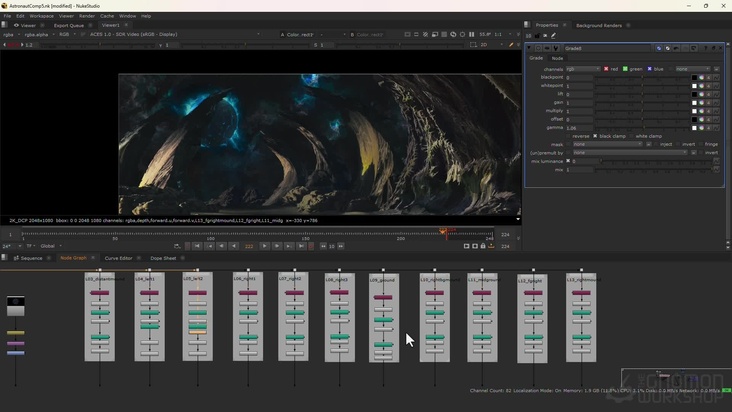Open the 2D view mode dropdown
The height and width of the screenshot is (412, 732).
coord(492,45)
